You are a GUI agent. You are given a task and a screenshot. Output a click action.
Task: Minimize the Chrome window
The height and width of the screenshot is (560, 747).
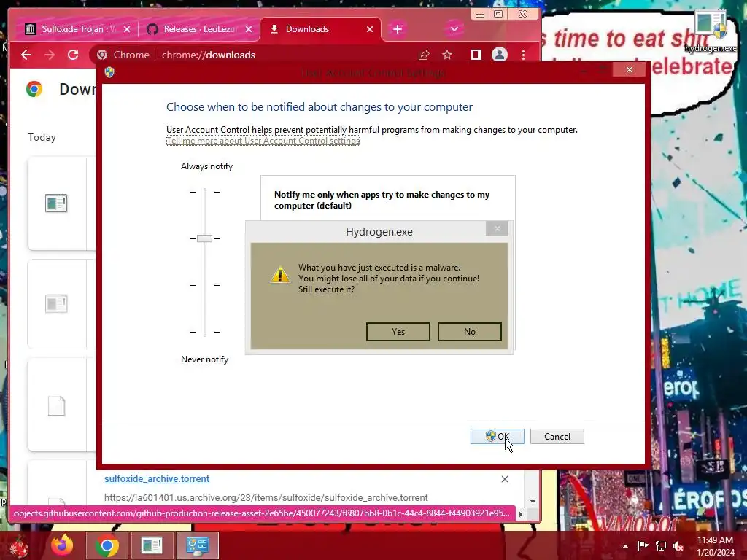coord(480,14)
